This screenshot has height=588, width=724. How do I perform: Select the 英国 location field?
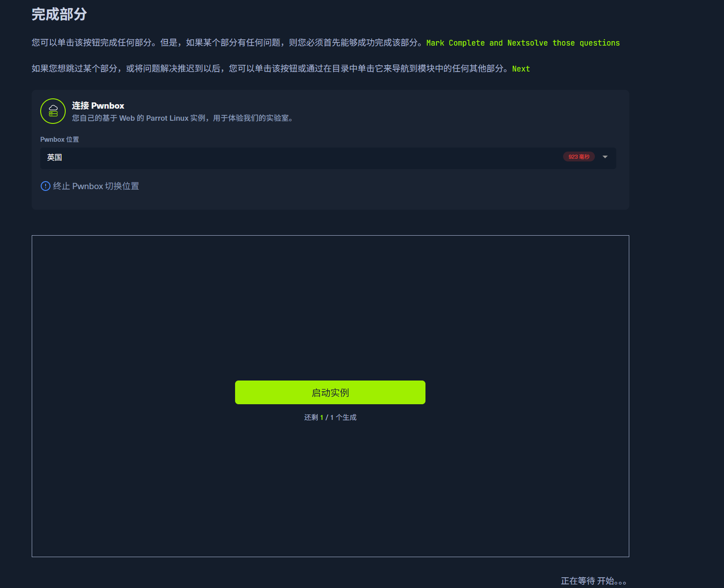[x=328, y=158]
